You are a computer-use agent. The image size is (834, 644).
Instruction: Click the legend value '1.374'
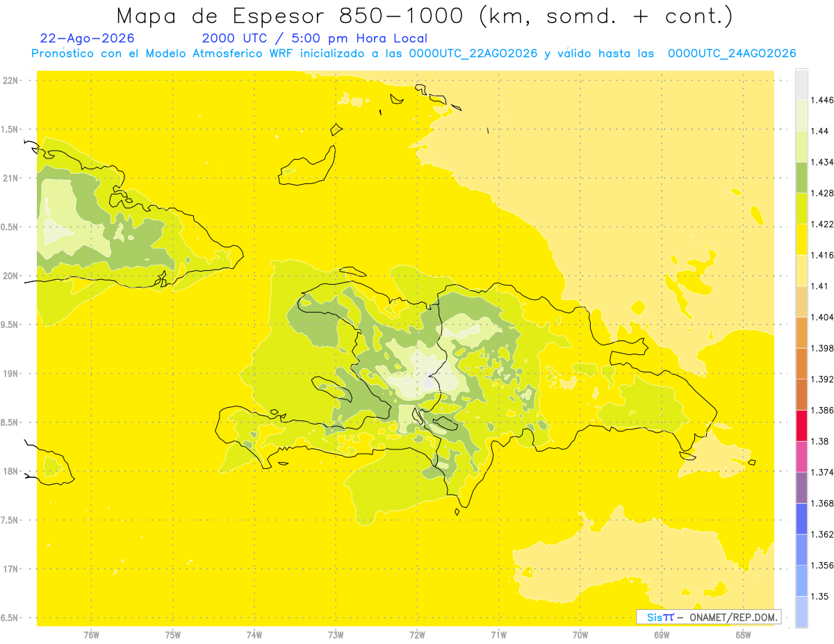(x=822, y=472)
